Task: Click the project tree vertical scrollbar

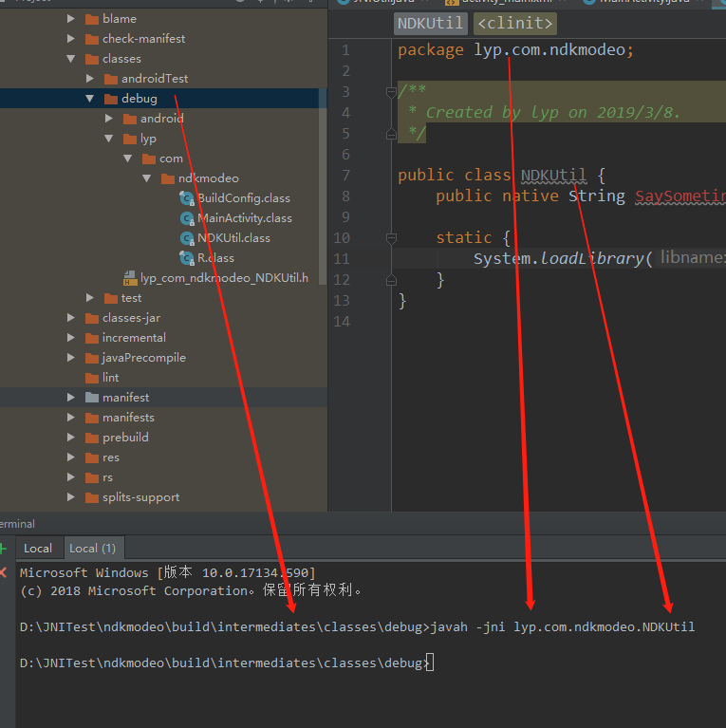Action: pyautogui.click(x=323, y=186)
